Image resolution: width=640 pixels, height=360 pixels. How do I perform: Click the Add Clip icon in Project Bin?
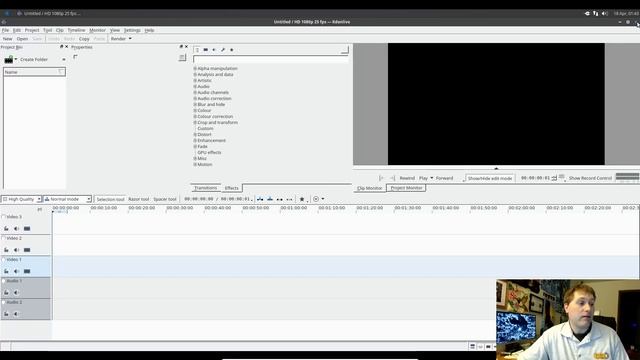tap(9, 60)
